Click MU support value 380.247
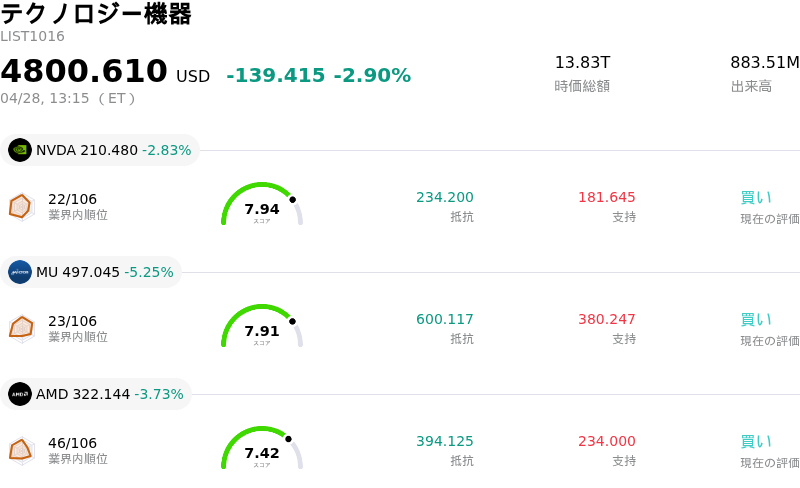Viewport: 800px width, 488px height. tap(606, 320)
